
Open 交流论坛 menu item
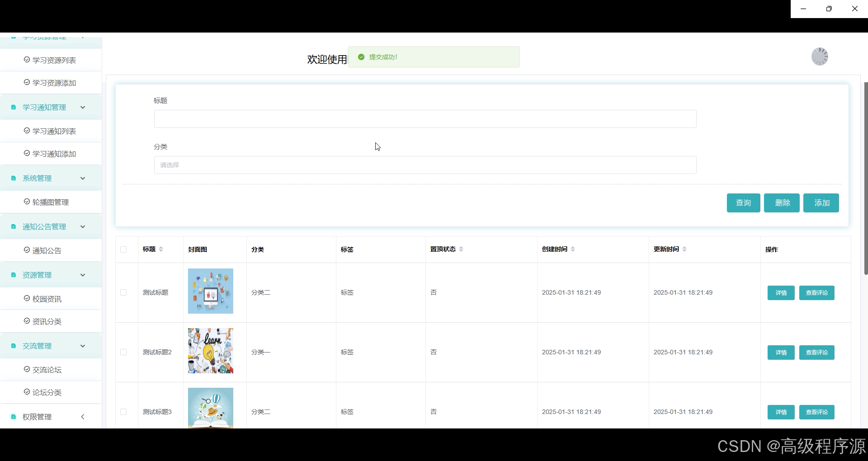click(51, 370)
